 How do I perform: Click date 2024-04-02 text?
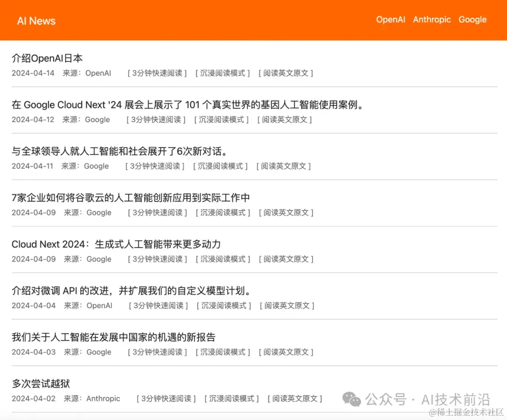(34, 399)
